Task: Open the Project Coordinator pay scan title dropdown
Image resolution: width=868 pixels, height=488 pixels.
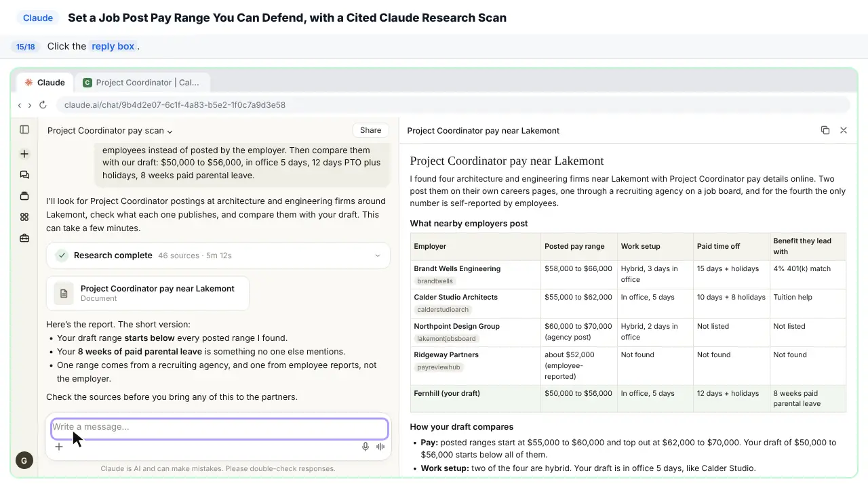Action: 110,131
